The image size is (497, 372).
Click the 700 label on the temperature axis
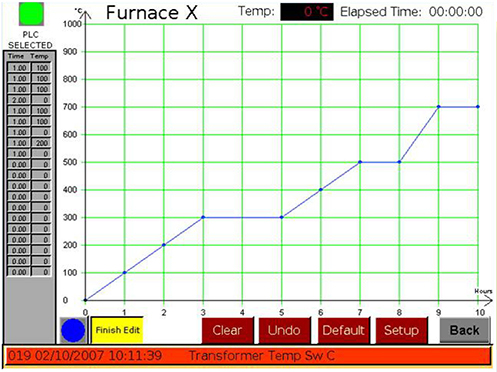70,107
